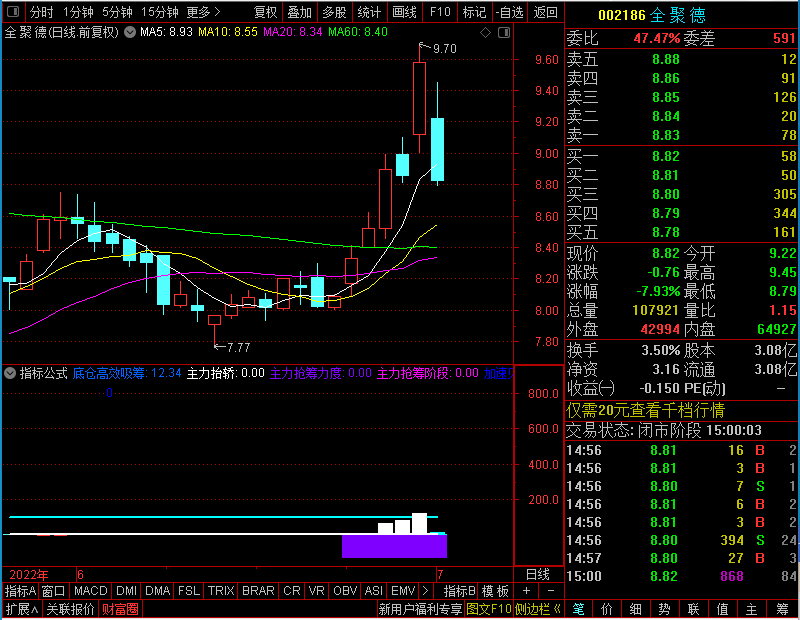Image resolution: width=800 pixels, height=620 pixels.
Task: Select the BRAR indicator tab
Action: coord(258,591)
